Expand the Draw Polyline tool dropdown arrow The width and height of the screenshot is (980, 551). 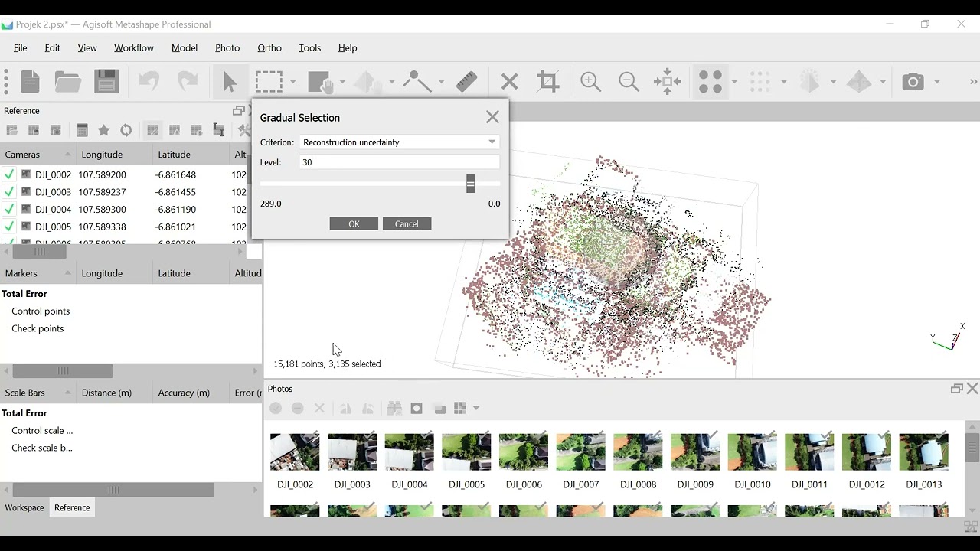pyautogui.click(x=441, y=82)
